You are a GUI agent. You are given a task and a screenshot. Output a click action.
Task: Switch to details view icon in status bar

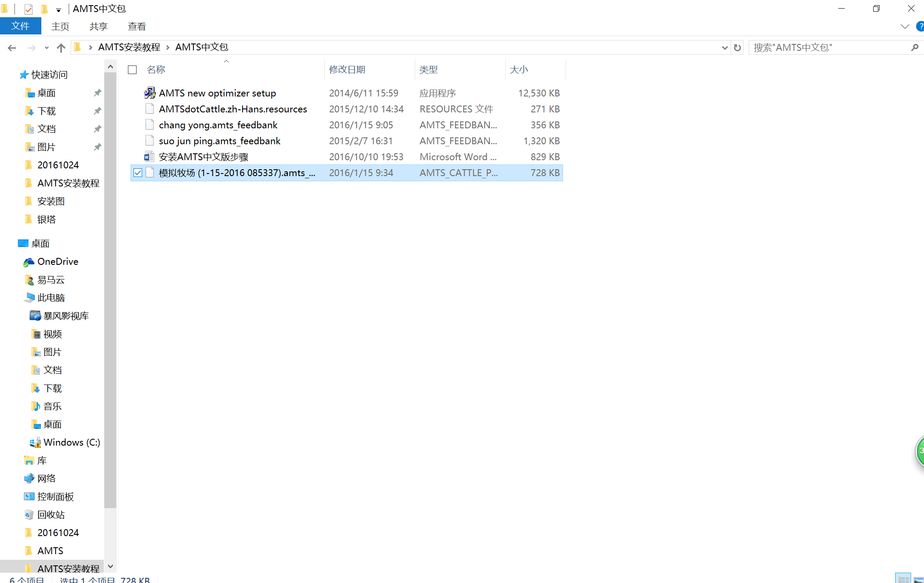[x=903, y=578]
